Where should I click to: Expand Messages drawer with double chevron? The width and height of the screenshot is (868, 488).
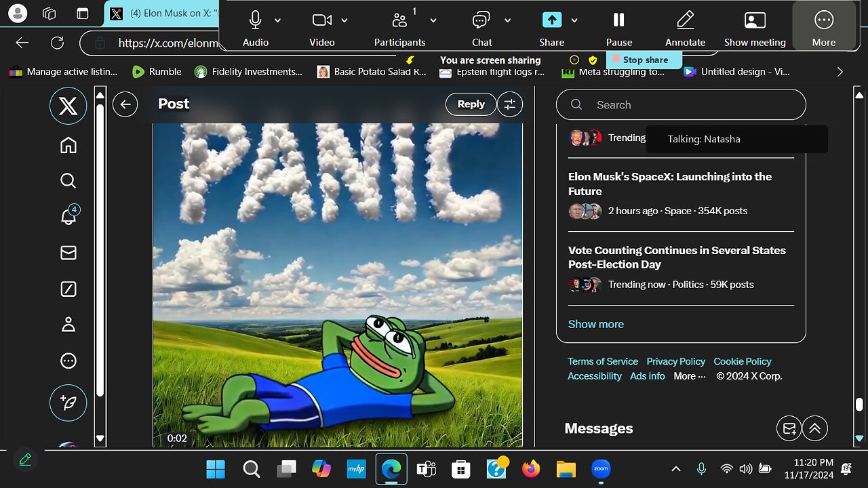(815, 428)
